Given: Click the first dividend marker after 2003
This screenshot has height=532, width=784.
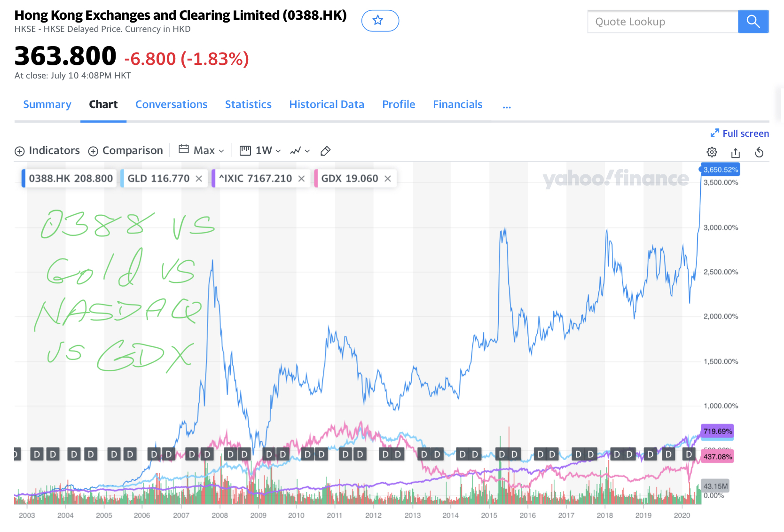Looking at the screenshot, I should click(x=37, y=454).
